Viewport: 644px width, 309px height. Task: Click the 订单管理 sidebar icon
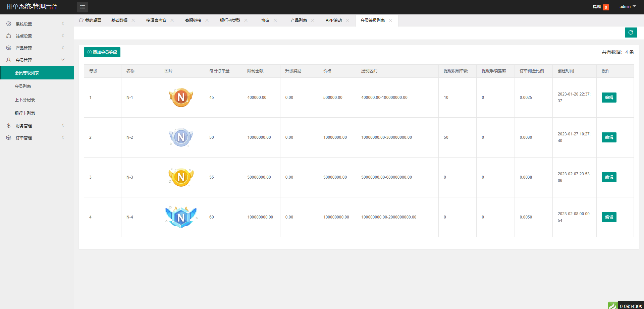(x=8, y=137)
